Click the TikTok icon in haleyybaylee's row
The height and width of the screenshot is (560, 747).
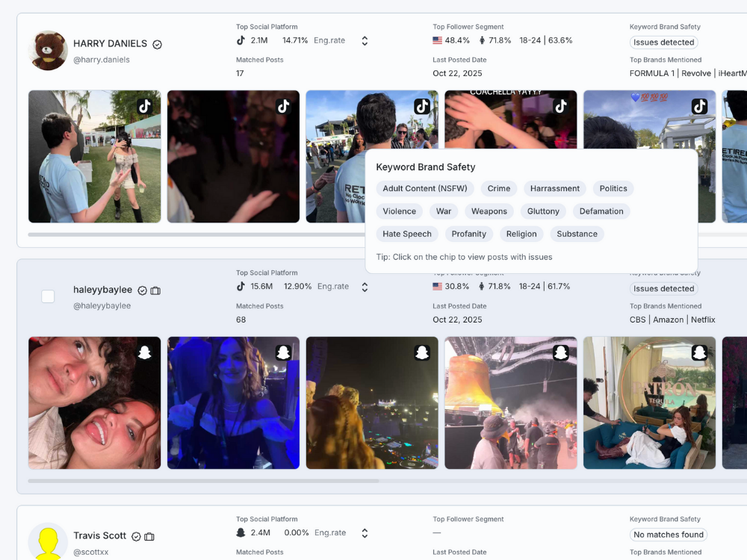pos(241,287)
